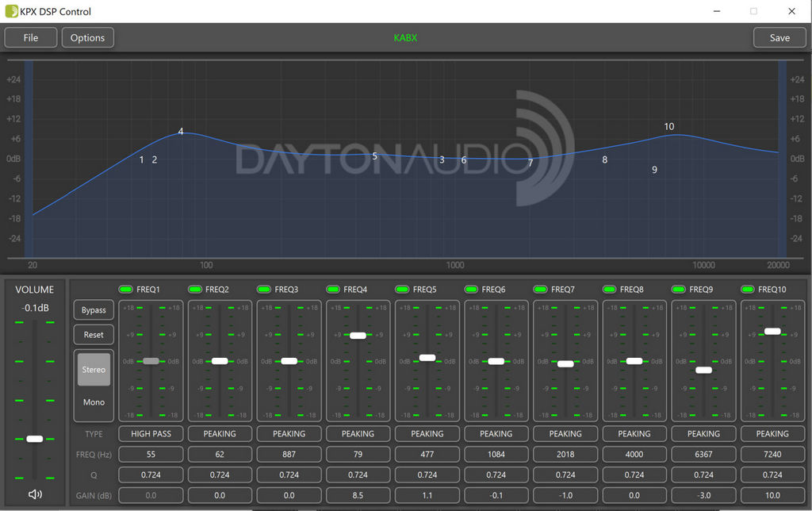Click the FREQ2 gain slider handle
This screenshot has width=812, height=511.
[220, 361]
